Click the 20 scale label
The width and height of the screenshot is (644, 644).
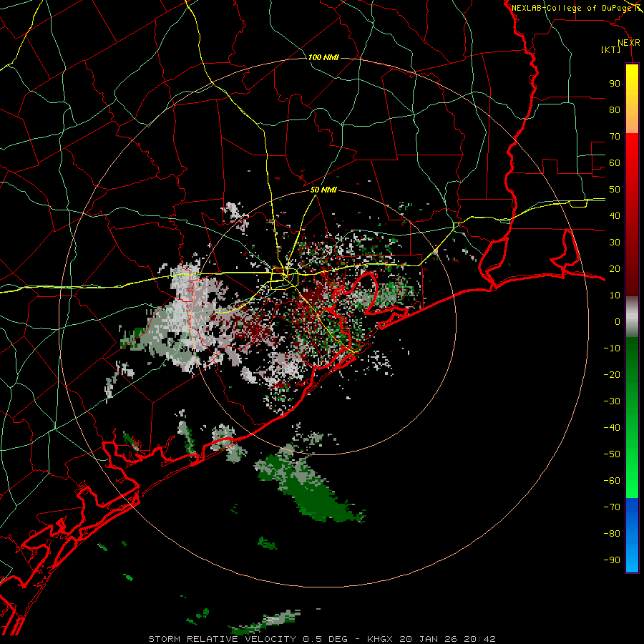[615, 269]
